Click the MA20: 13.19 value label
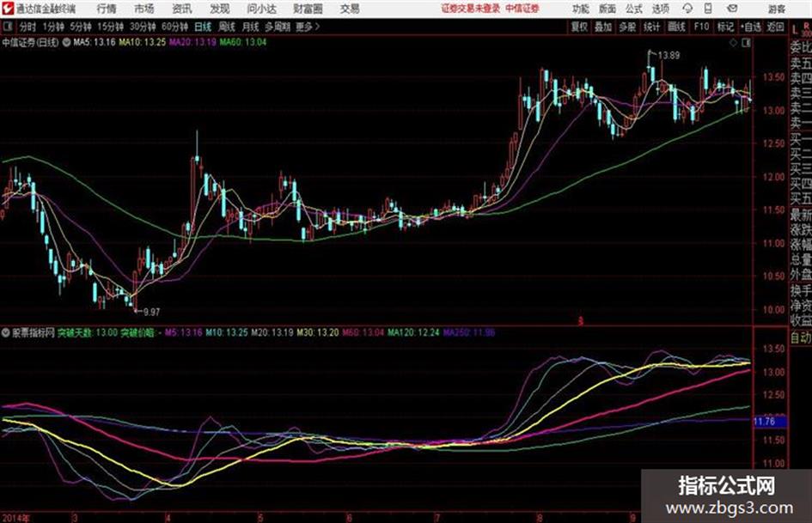 192,42
